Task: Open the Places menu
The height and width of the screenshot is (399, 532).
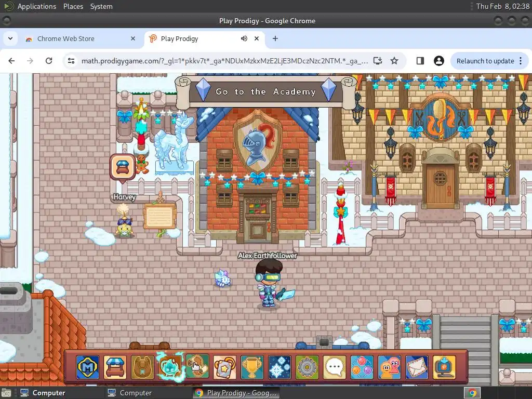Action: [73, 6]
